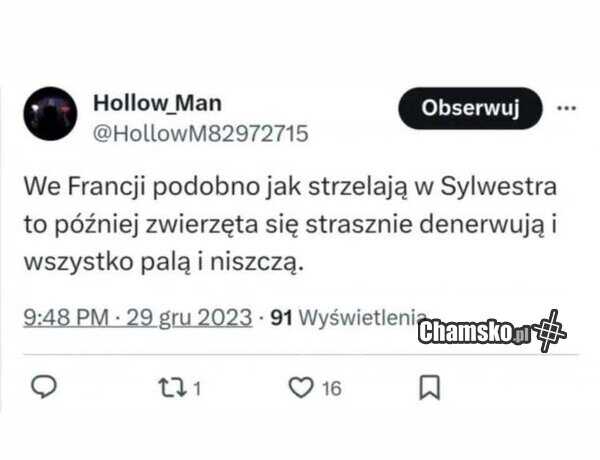Image resolution: width=600 pixels, height=460 pixels.
Task: Click the middle tweet line 'zwierzęta się strasznie denerwują'
Action: pyautogui.click(x=344, y=225)
